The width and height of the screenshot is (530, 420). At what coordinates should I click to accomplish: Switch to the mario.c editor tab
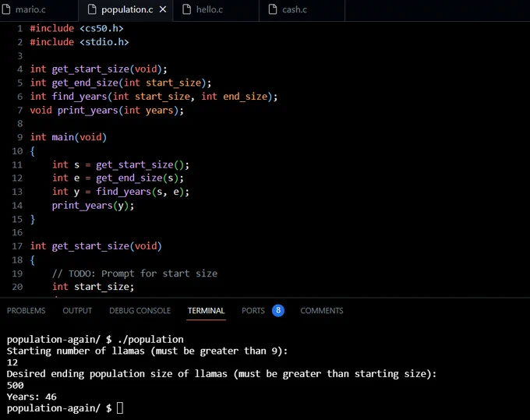click(x=30, y=10)
